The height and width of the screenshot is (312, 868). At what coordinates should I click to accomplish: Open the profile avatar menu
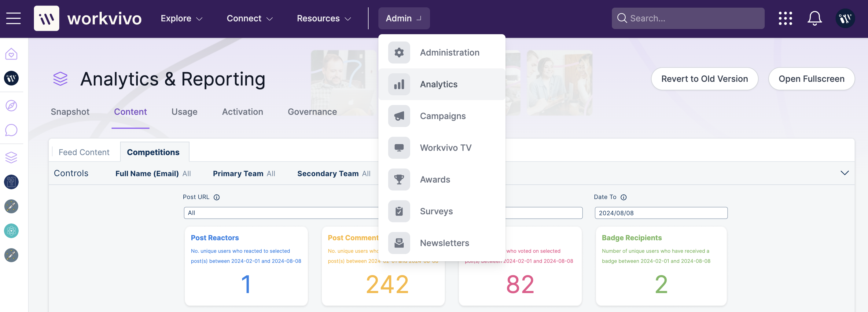(x=845, y=18)
